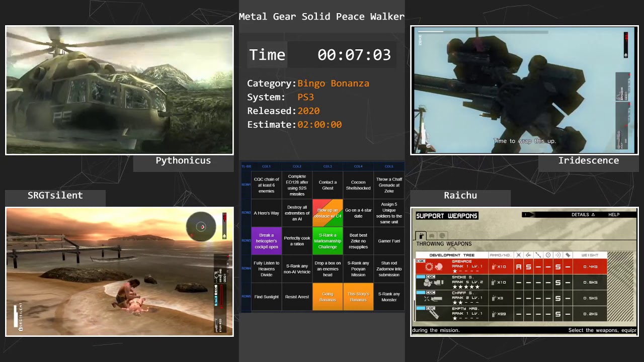
Task: Open Help in Support Weapons
Action: [x=614, y=215]
